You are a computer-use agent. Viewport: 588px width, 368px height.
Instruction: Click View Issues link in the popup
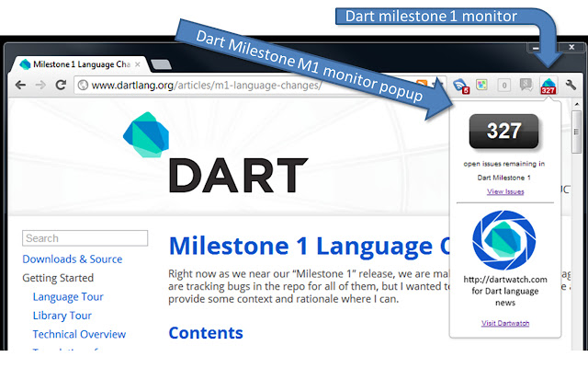505,191
